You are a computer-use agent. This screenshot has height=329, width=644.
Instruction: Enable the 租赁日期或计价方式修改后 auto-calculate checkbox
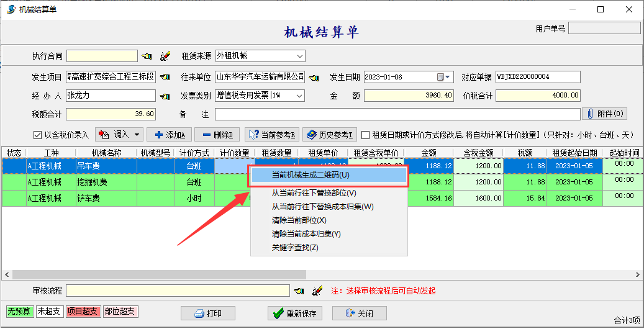[365, 135]
